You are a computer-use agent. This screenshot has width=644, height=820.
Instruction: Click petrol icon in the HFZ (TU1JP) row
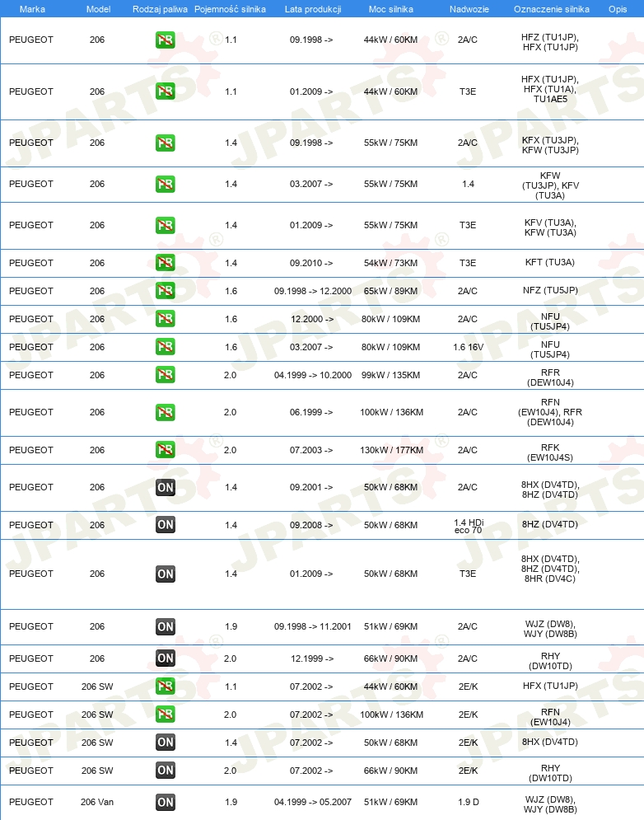coord(166,40)
